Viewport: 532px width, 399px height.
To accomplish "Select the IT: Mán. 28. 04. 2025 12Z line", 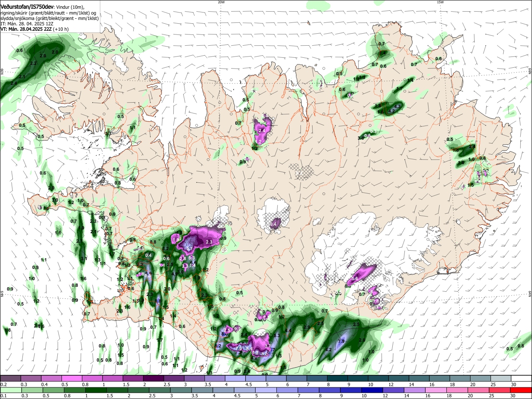I will tap(27, 24).
